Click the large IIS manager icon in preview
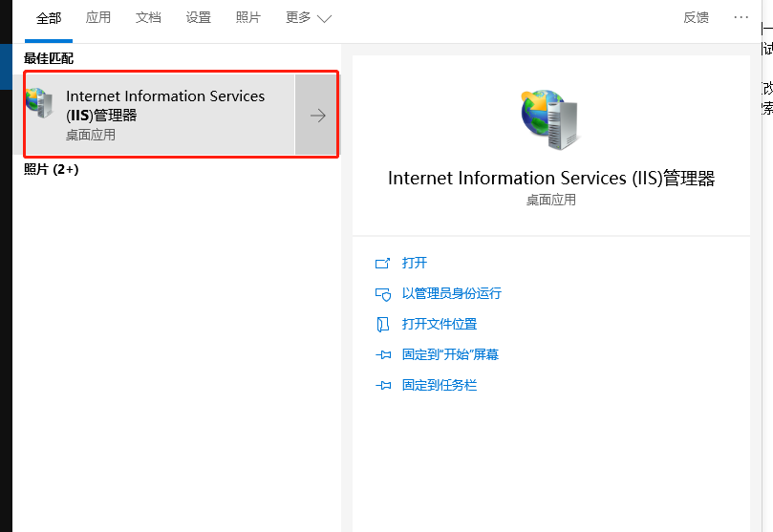Viewport: 773px width, 532px height. point(550,119)
